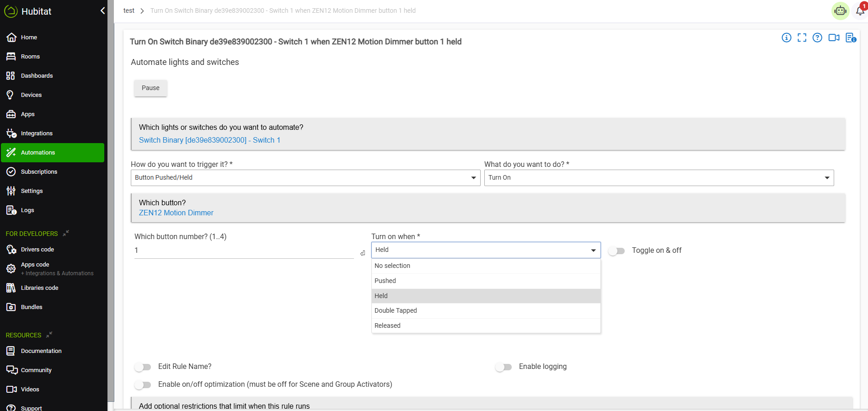Choose Pushed in dropdown list

(x=486, y=281)
